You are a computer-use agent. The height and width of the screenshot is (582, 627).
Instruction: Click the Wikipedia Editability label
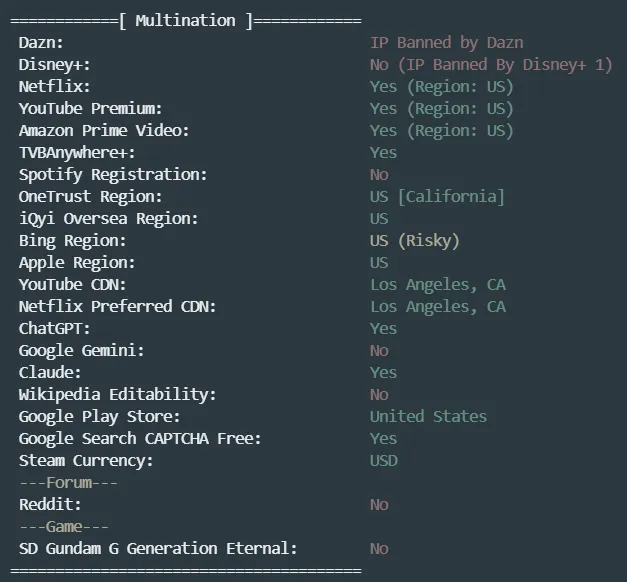pyautogui.click(x=117, y=395)
